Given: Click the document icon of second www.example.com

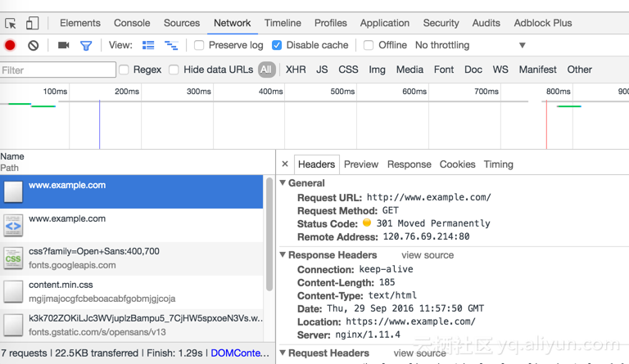Looking at the screenshot, I should 13,226.
